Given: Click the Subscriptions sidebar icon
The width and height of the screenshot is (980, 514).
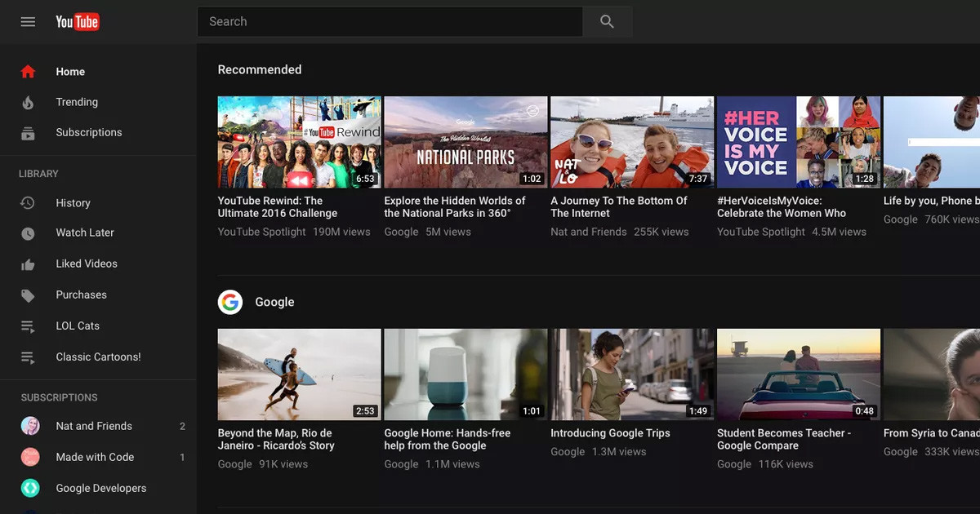Looking at the screenshot, I should click(28, 133).
